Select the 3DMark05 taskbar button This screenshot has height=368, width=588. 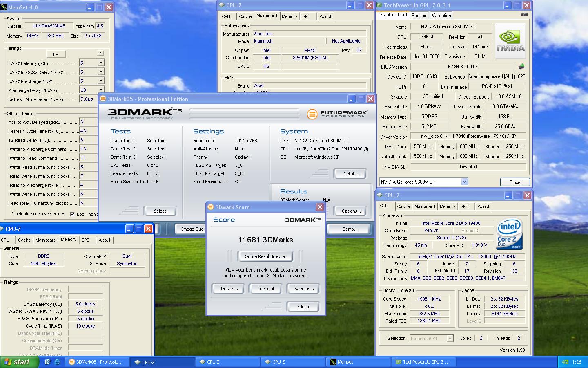pos(97,362)
